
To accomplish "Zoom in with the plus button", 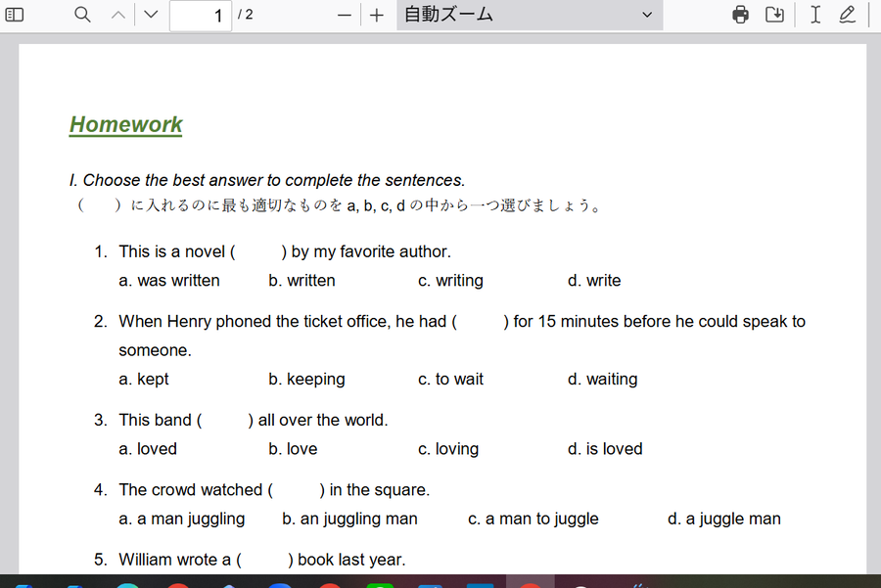I will tap(377, 15).
